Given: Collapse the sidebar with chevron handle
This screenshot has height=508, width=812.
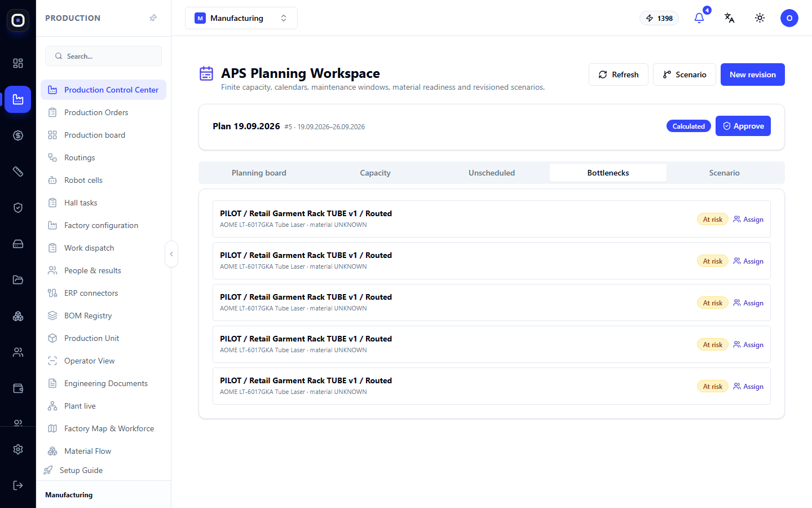Looking at the screenshot, I should 171,254.
